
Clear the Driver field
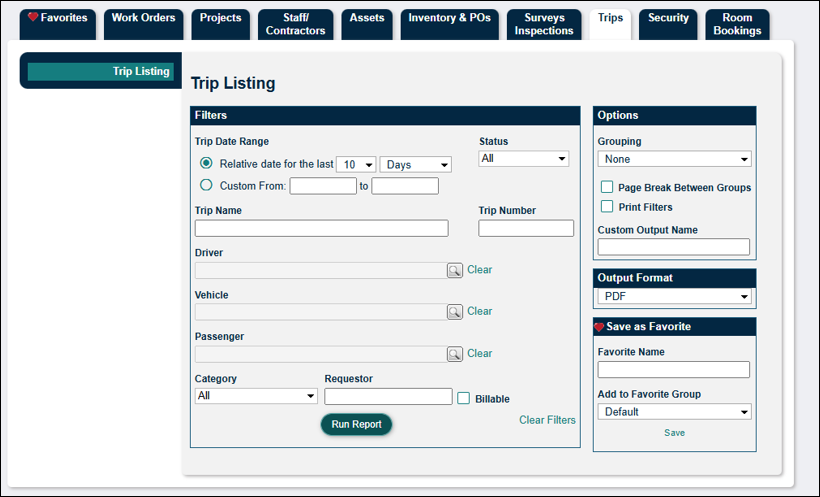480,269
